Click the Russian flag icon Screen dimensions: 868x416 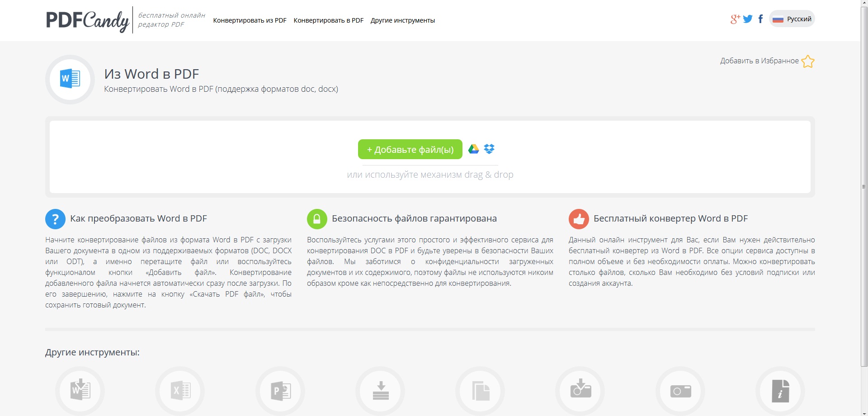click(778, 19)
